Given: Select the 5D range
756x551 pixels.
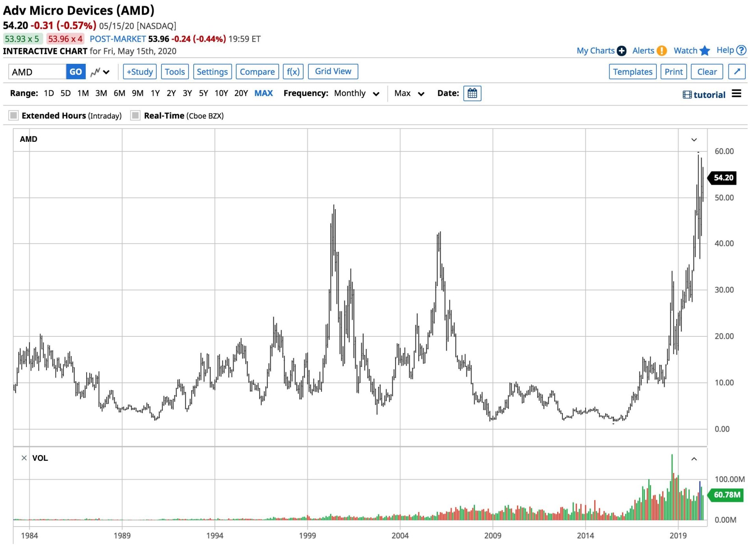Looking at the screenshot, I should (65, 93).
